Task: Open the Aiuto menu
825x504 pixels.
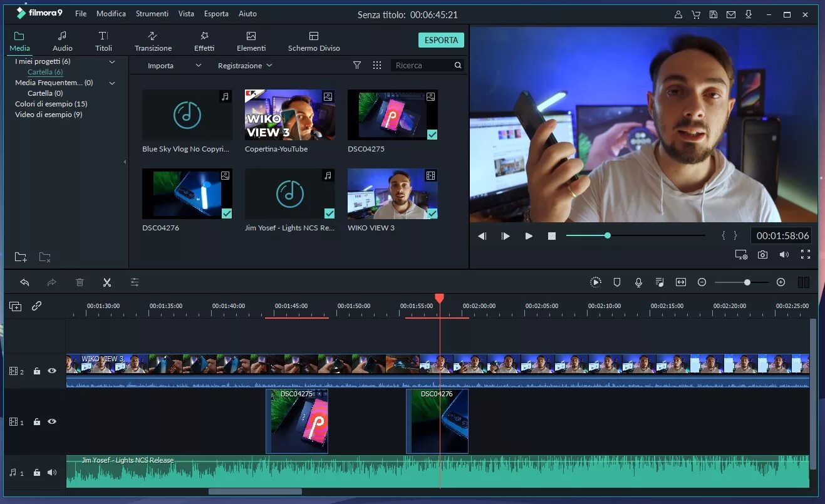Action: [247, 13]
